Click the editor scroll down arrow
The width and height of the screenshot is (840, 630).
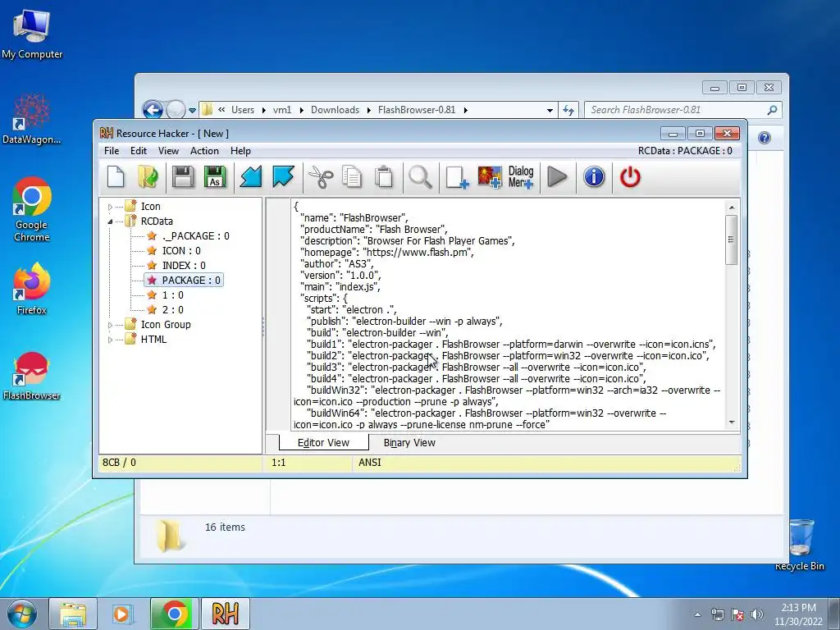coord(731,422)
